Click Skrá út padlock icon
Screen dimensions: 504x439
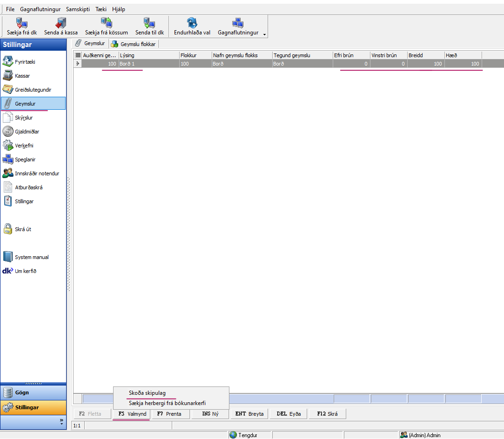click(x=8, y=229)
